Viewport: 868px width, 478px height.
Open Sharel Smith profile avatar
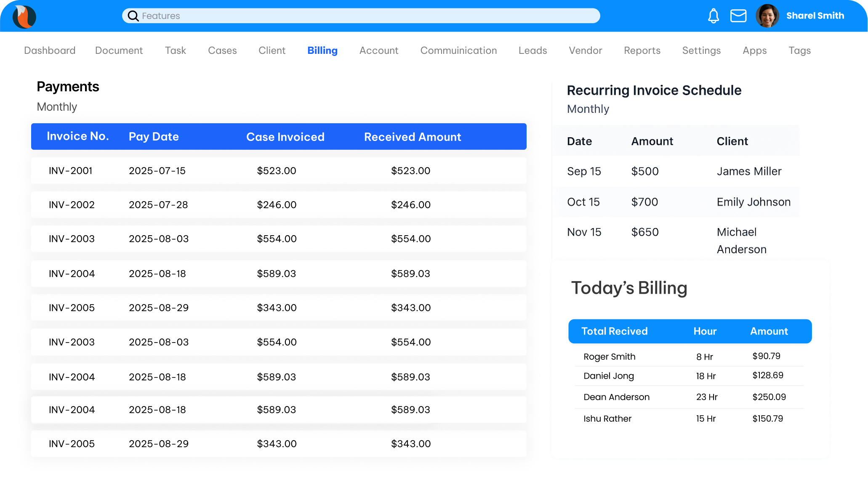(767, 16)
